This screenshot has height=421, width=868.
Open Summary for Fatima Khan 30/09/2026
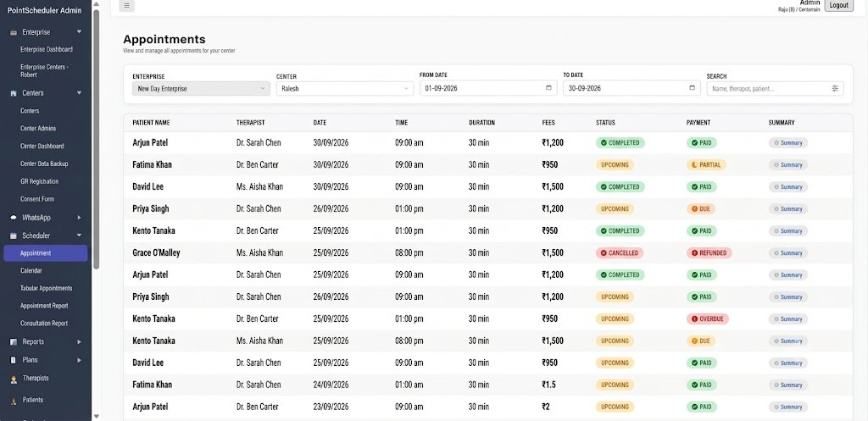pyautogui.click(x=788, y=165)
